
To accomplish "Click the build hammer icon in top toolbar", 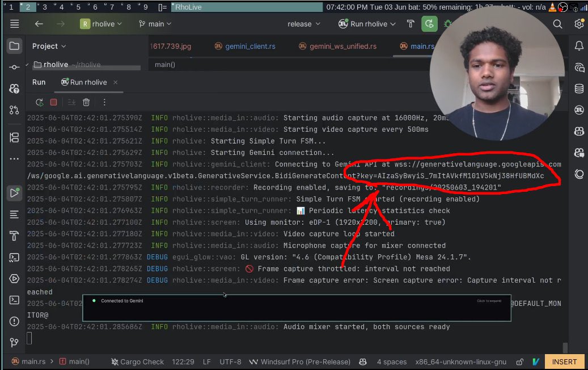I will coord(411,24).
